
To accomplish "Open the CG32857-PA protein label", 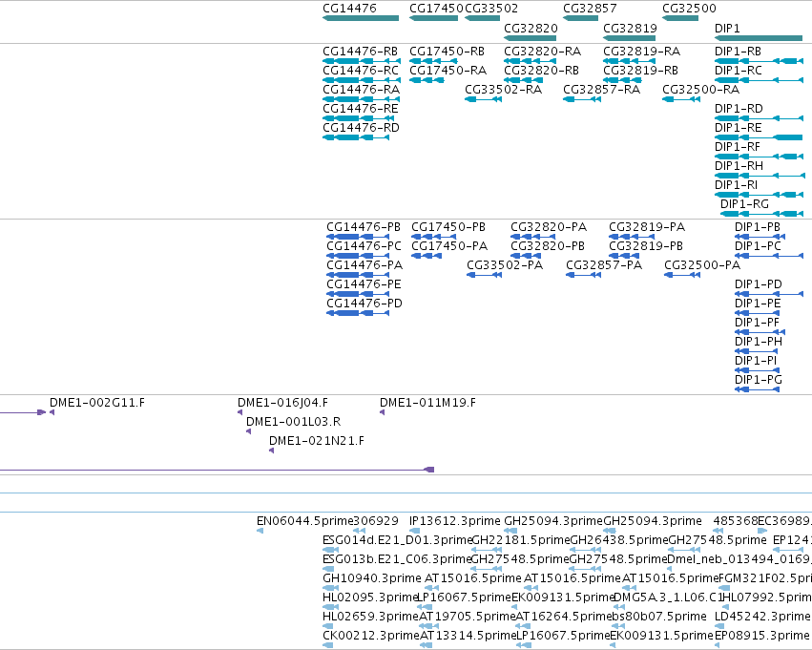I will (604, 265).
